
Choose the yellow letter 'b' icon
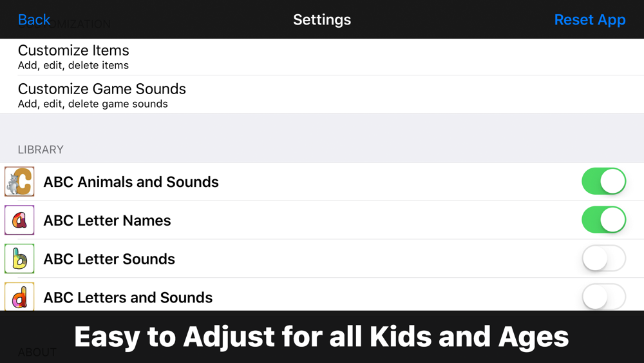[x=19, y=259]
